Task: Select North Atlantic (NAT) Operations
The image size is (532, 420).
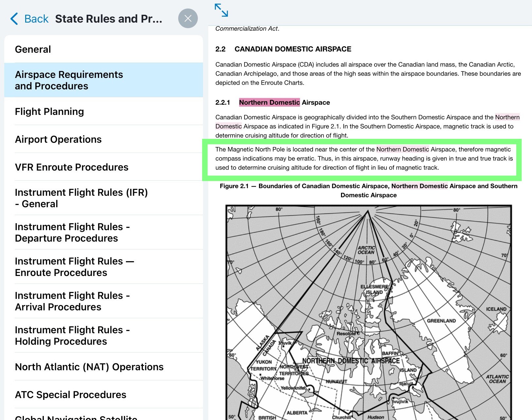Action: [103, 367]
